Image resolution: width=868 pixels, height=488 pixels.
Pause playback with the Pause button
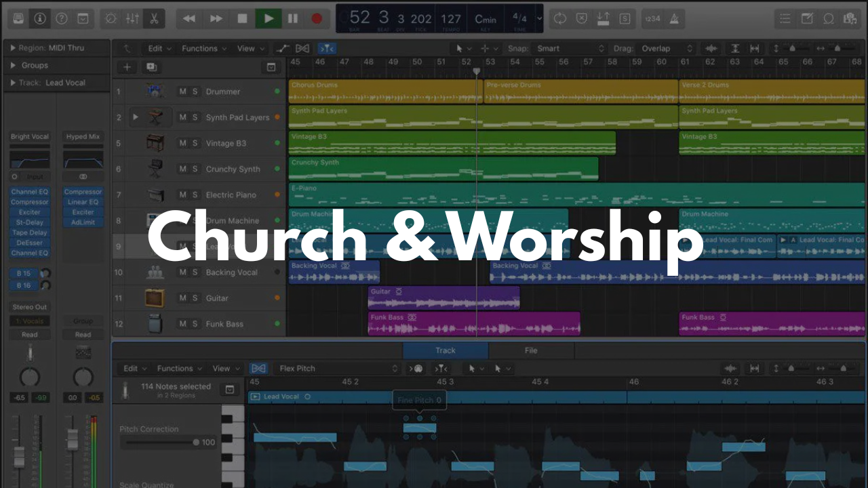(x=293, y=18)
